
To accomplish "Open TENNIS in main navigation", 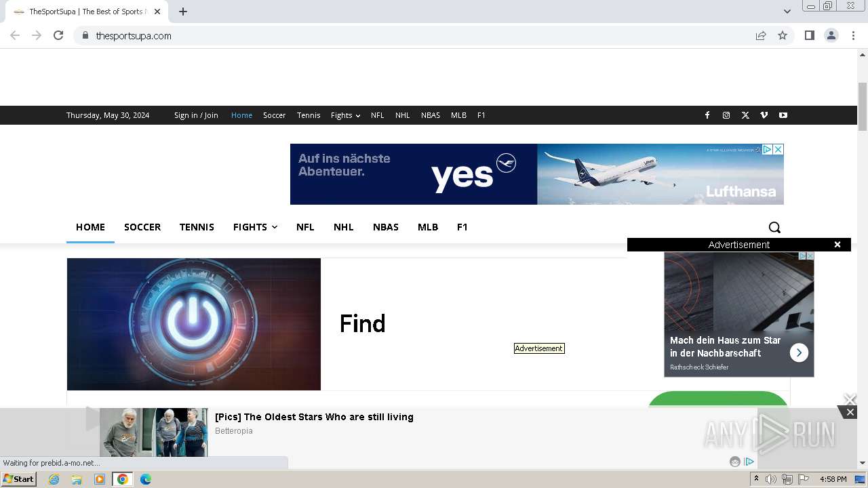I will pyautogui.click(x=197, y=227).
